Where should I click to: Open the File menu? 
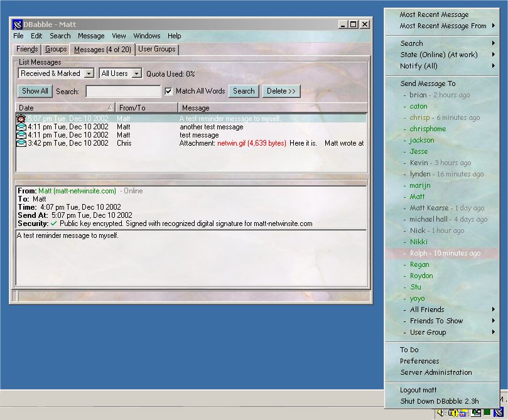18,36
